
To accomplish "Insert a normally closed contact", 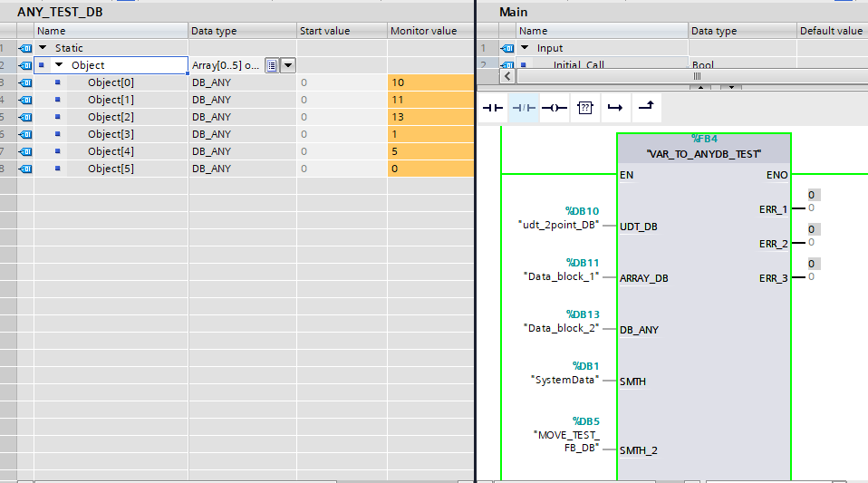I will click(523, 108).
